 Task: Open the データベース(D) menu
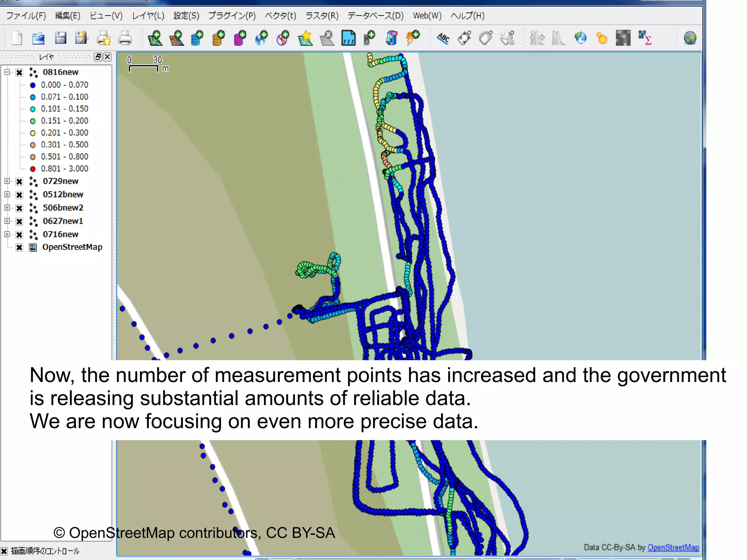375,16
